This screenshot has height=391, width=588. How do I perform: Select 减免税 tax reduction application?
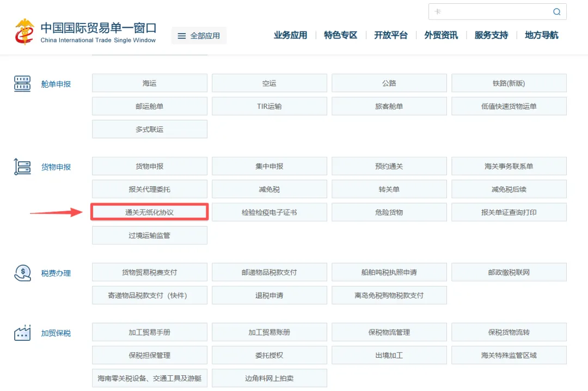coord(269,189)
